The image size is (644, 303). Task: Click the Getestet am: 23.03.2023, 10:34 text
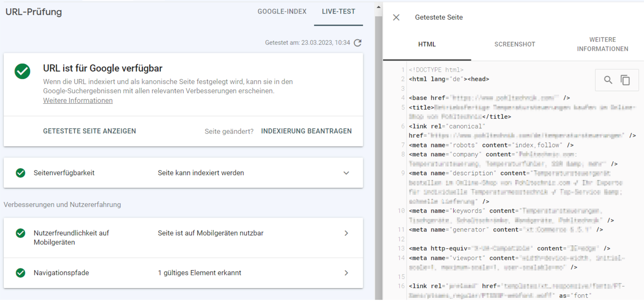307,43
